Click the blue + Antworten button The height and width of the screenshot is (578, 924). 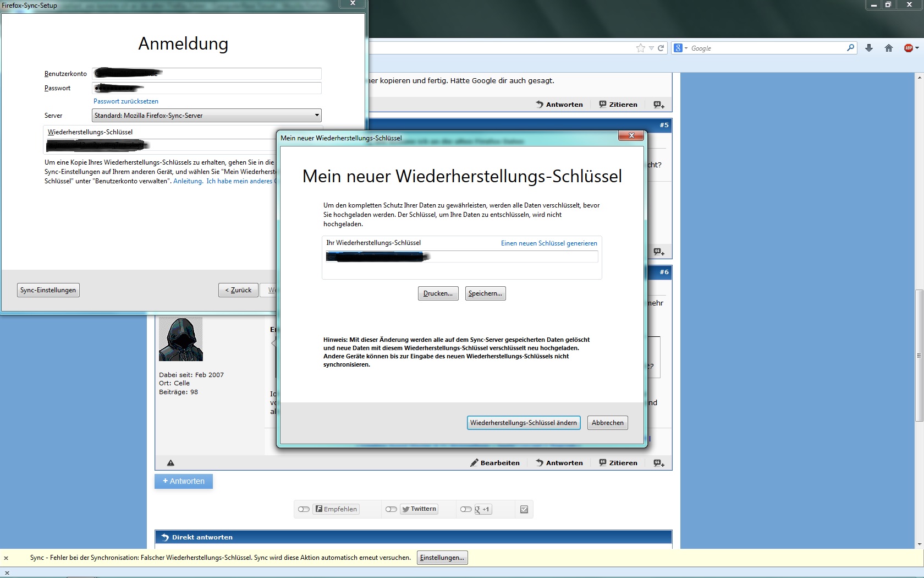[x=184, y=481]
